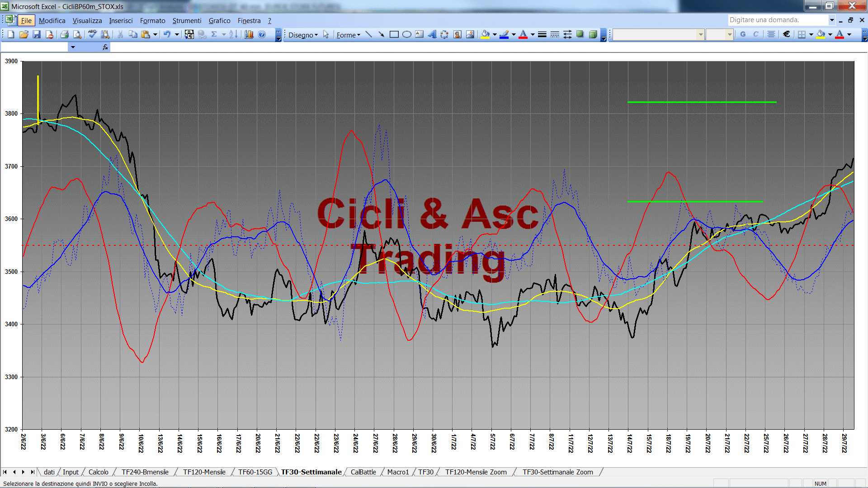
Task: Insert Clip Art from drawing toolbar
Action: click(457, 35)
